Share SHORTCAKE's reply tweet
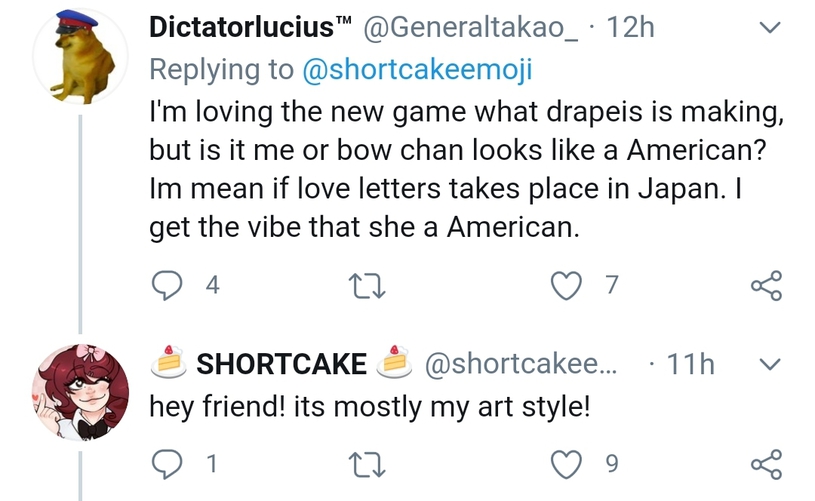The image size is (815, 501). (x=765, y=464)
